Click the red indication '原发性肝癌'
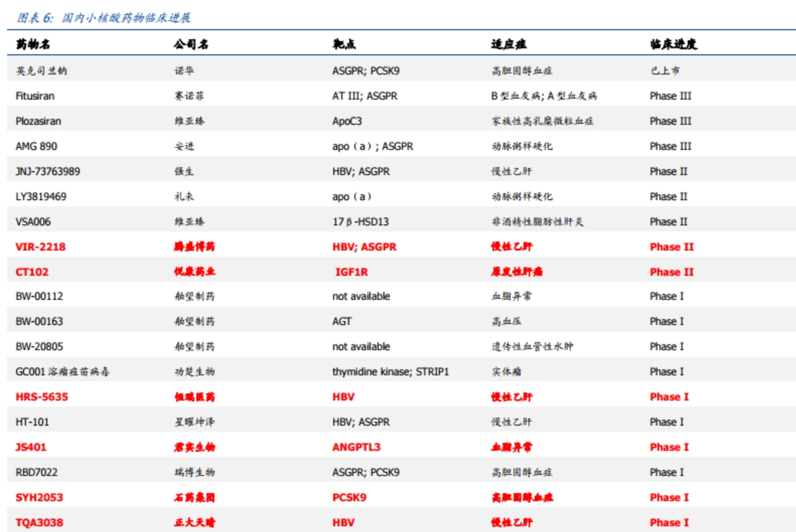The height and width of the screenshot is (532, 796). 517,272
